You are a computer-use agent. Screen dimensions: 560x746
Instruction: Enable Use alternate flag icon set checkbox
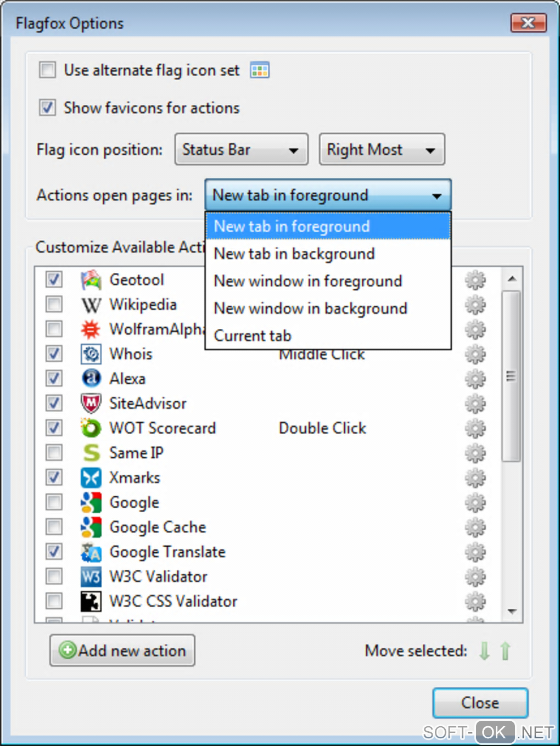[48, 70]
